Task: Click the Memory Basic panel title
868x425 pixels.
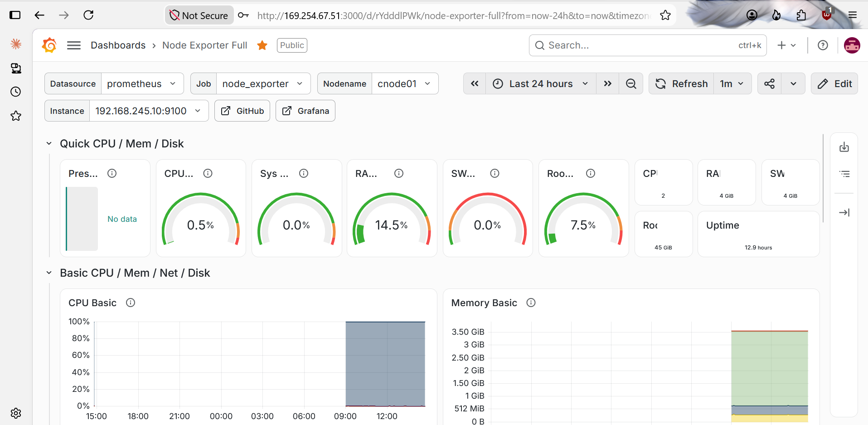Action: click(484, 303)
